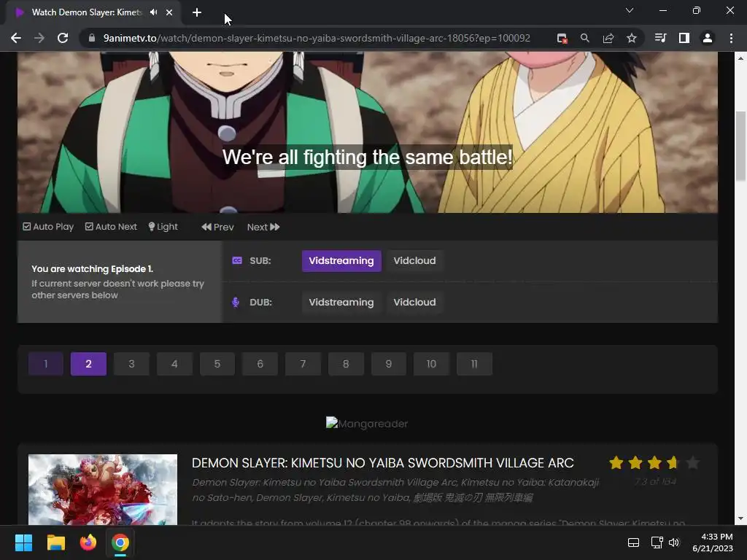The width and height of the screenshot is (747, 560).
Task: Go forward with the browser forward arrow
Action: 39,38
